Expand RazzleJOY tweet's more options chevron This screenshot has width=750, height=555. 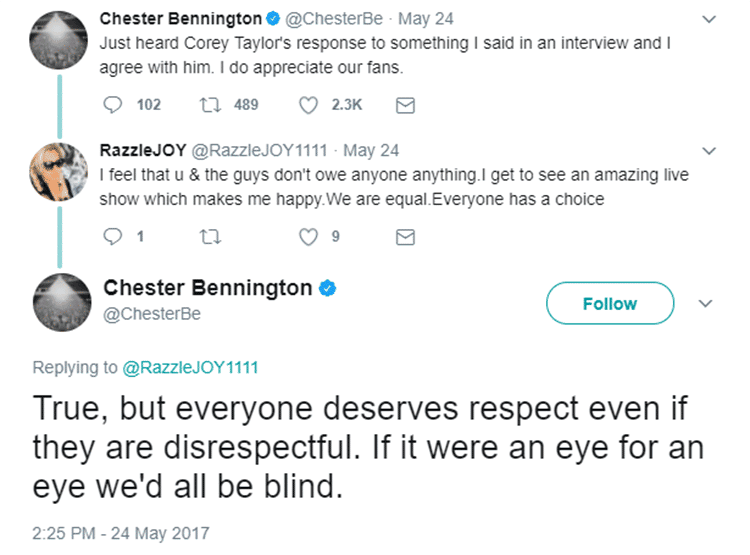[x=710, y=151]
